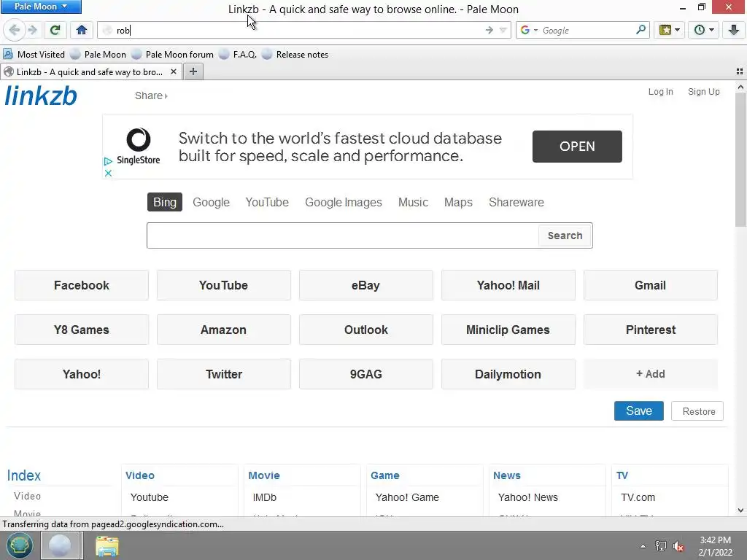The width and height of the screenshot is (747, 560).
Task: Open the F.A.Q. bookmark
Action: click(x=238, y=54)
